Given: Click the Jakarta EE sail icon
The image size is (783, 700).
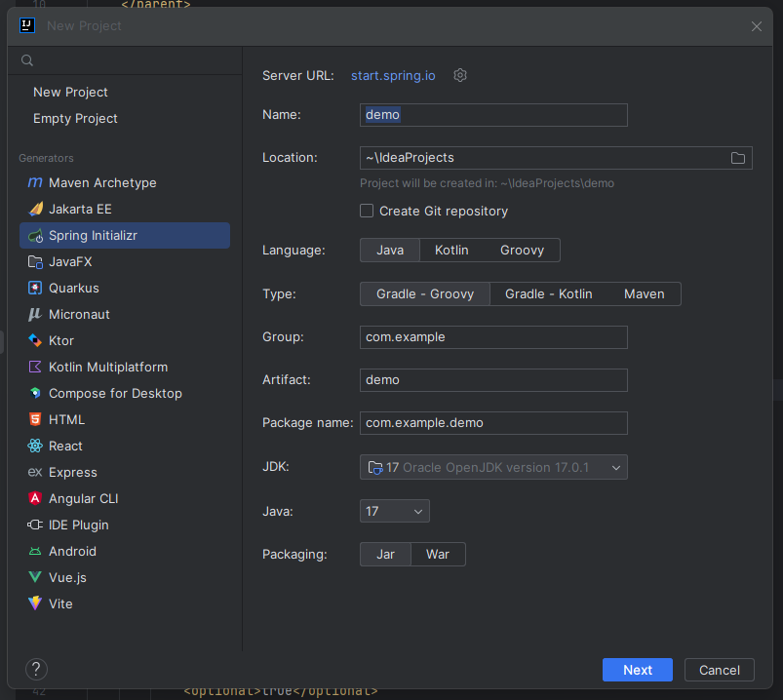Looking at the screenshot, I should 35,209.
